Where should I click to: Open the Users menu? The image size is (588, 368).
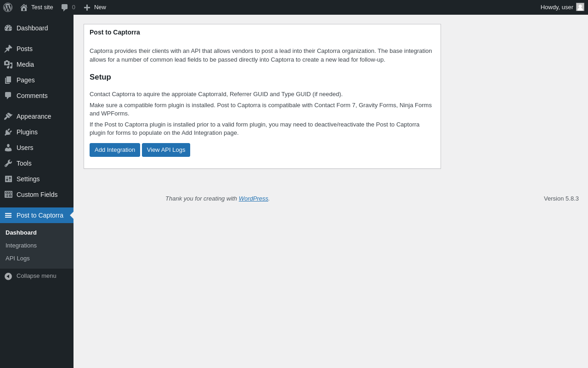(x=37, y=148)
